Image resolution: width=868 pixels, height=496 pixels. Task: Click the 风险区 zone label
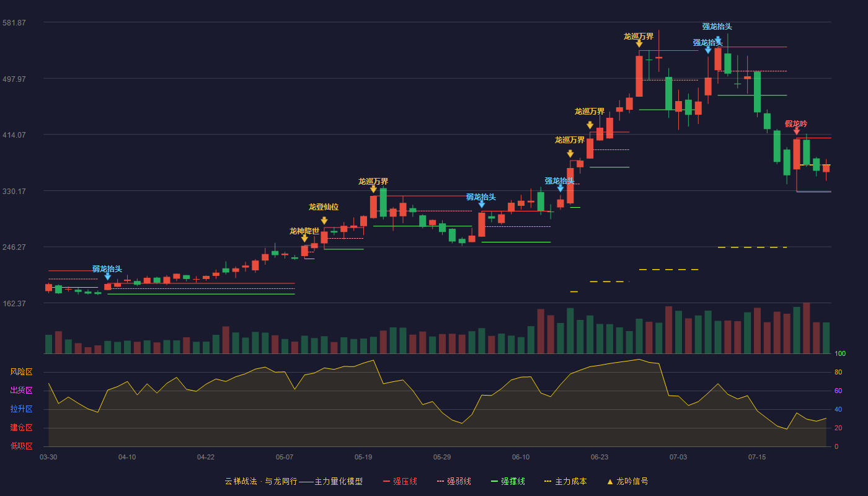click(21, 372)
